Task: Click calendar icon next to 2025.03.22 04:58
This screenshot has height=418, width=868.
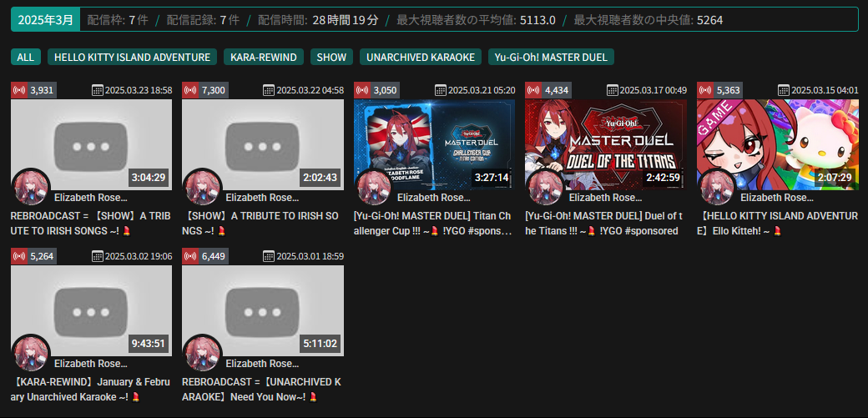Action: (269, 90)
